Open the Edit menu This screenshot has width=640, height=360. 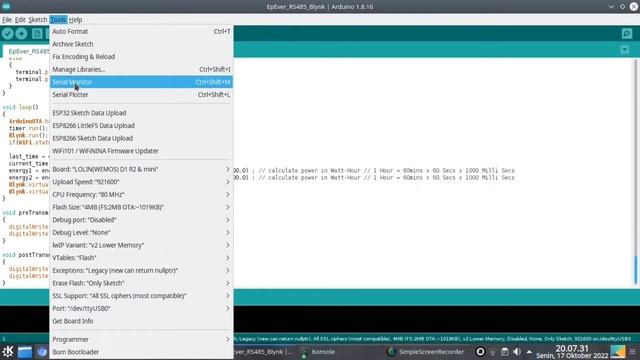click(20, 20)
